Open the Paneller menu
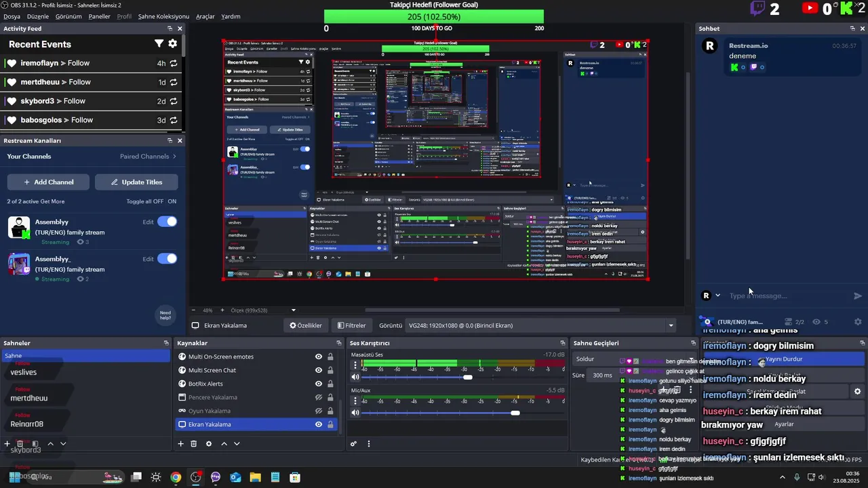This screenshot has width=868, height=488. [x=100, y=16]
